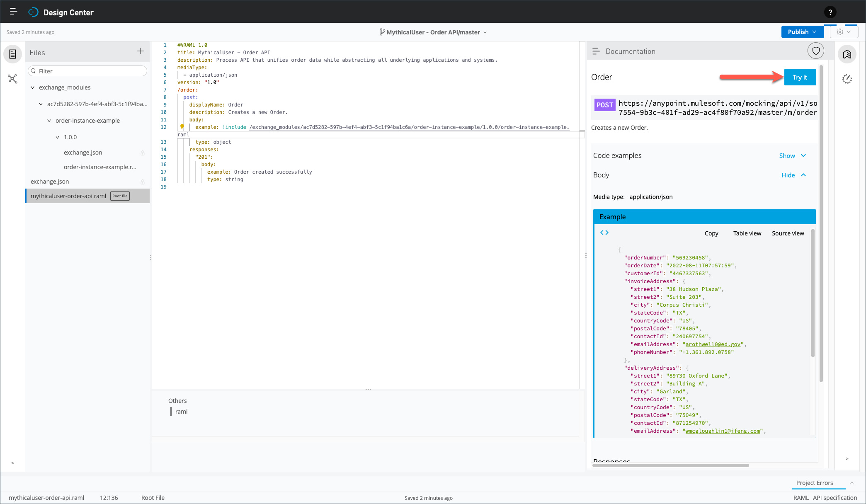Click the raml suggestion under Others

(181, 412)
